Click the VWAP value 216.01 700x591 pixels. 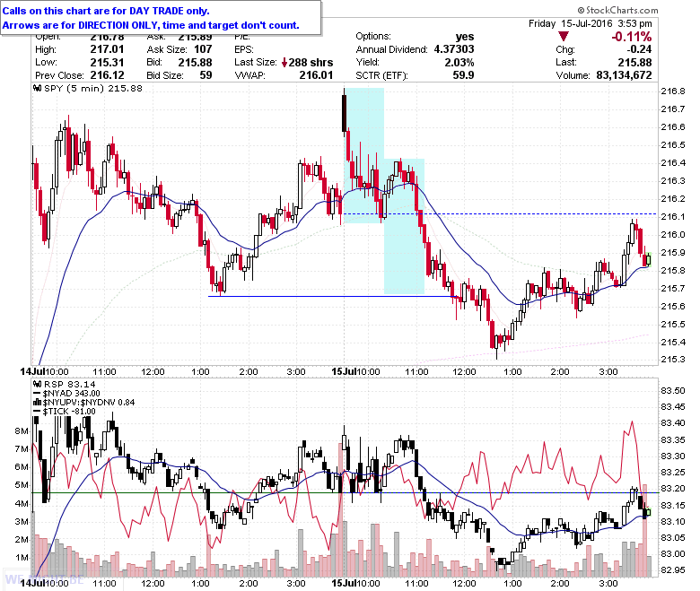tap(316, 75)
